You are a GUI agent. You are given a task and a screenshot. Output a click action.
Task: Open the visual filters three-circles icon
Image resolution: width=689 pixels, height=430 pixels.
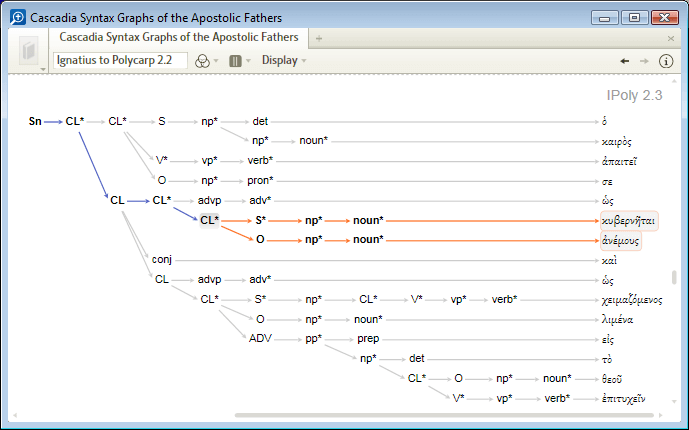(203, 60)
